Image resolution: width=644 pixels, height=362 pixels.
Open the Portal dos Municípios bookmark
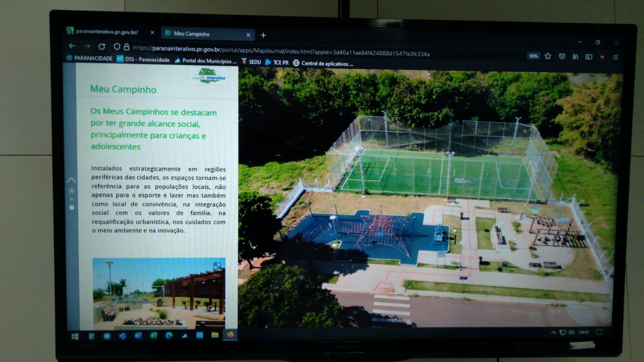point(205,61)
